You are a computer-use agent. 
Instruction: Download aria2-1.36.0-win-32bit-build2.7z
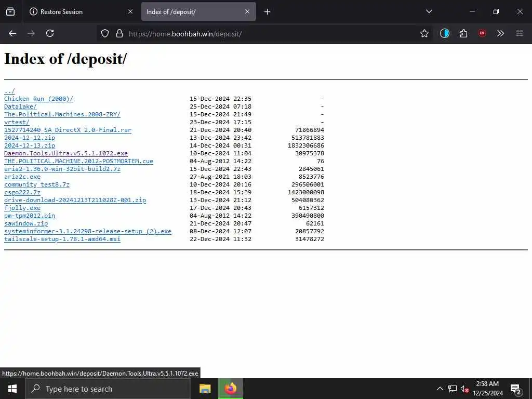point(62,169)
